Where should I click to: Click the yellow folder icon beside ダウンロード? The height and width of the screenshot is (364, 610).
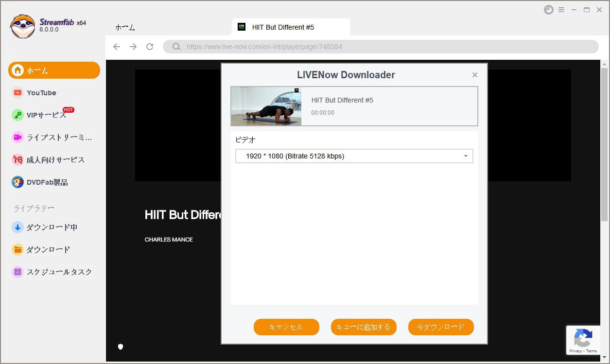coord(18,249)
